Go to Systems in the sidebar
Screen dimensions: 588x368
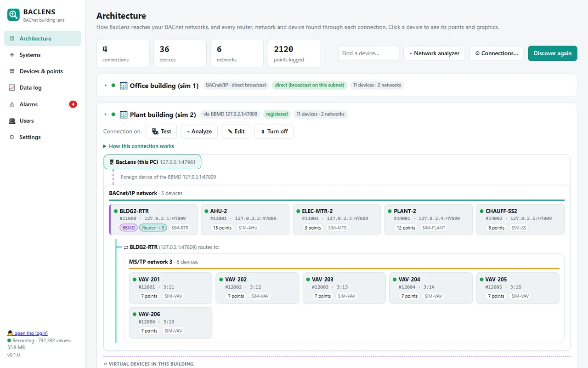[43, 55]
